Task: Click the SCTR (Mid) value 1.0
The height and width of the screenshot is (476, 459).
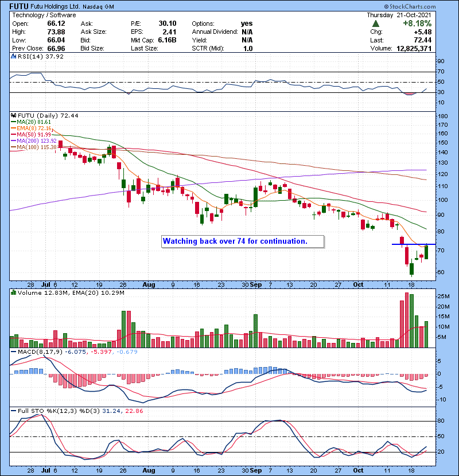Action: [x=248, y=48]
